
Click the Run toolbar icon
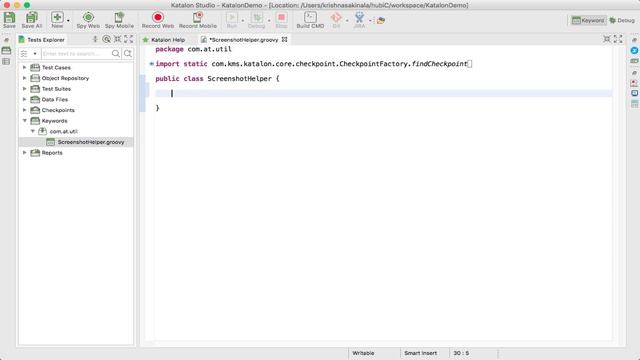pos(232,18)
